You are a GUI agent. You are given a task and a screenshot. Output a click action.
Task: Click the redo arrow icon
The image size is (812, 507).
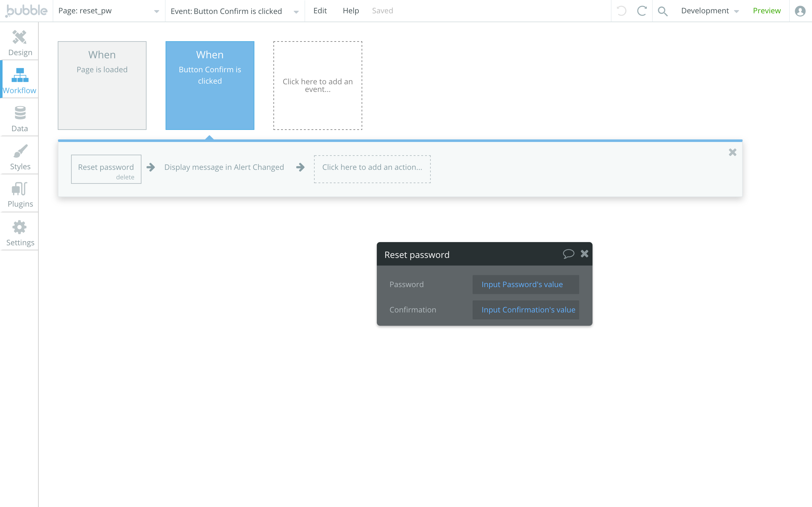click(x=642, y=11)
